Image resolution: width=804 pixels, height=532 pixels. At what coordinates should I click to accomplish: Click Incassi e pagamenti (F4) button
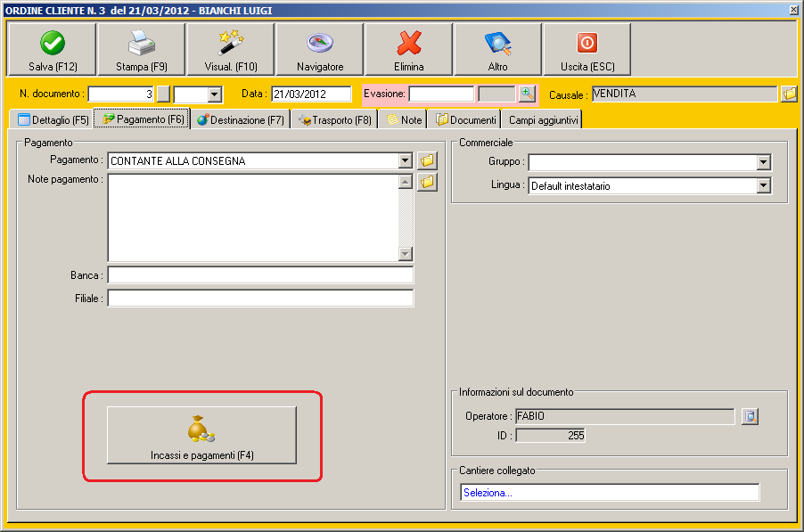[x=201, y=435]
